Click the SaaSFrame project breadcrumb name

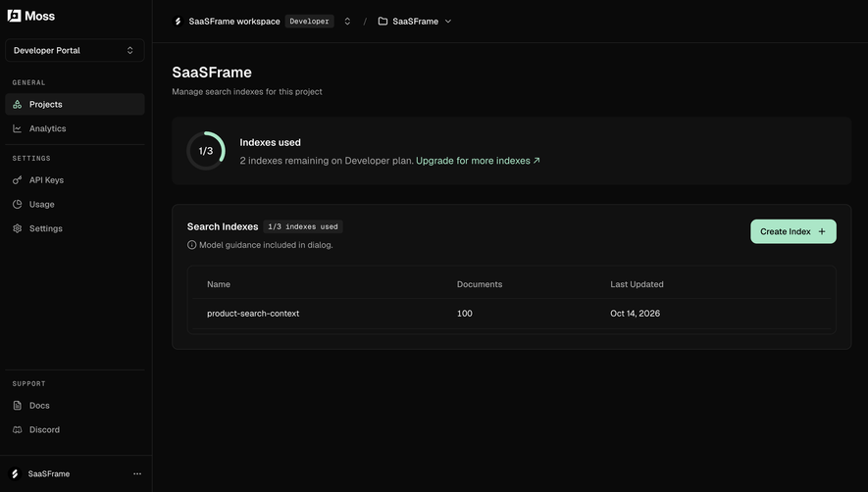click(x=415, y=21)
